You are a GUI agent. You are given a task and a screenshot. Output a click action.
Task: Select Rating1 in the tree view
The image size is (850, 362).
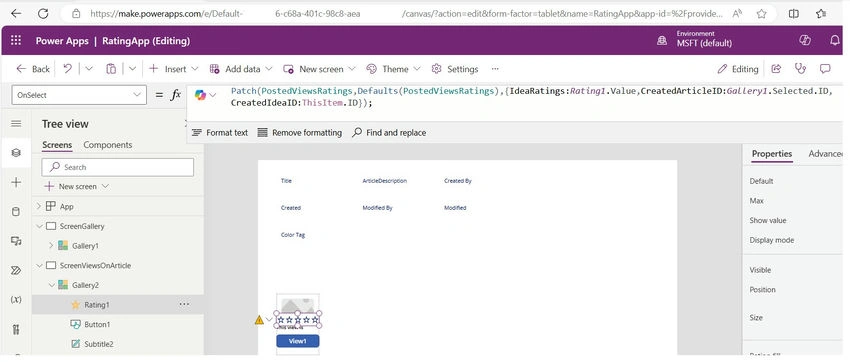[96, 305]
